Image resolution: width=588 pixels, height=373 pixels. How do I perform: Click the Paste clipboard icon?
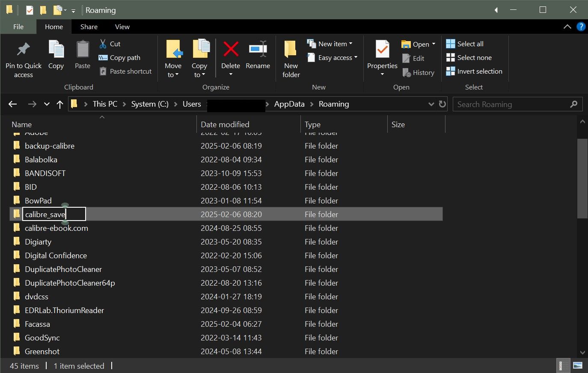(x=83, y=50)
